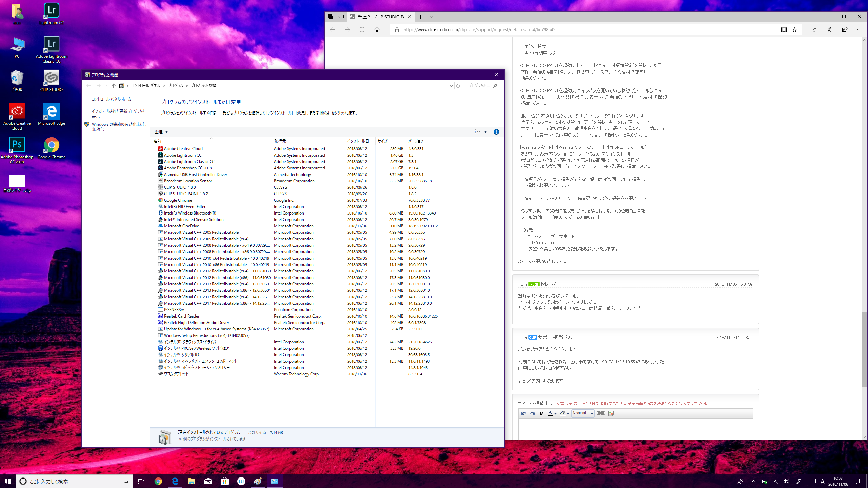Open the view options dropdown arrow
The width and height of the screenshot is (868, 488).
(x=485, y=132)
